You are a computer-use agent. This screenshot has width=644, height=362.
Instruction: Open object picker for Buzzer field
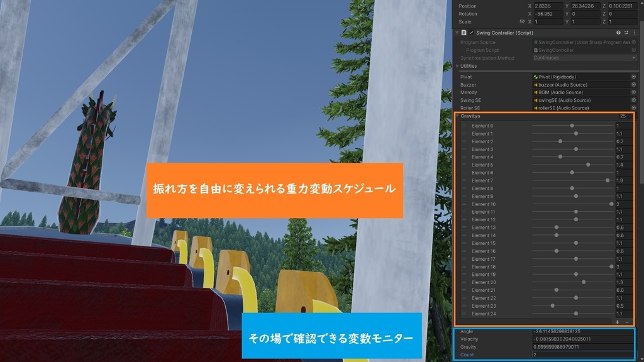click(634, 85)
